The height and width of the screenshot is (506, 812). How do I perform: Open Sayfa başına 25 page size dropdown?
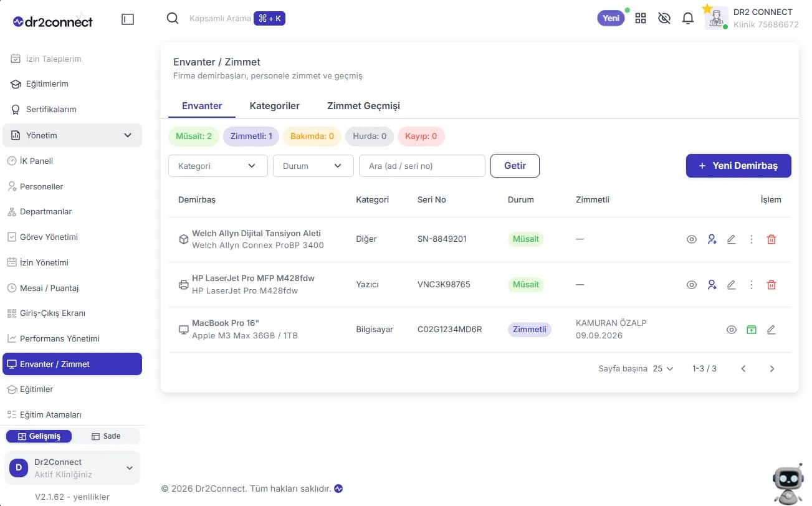click(663, 368)
